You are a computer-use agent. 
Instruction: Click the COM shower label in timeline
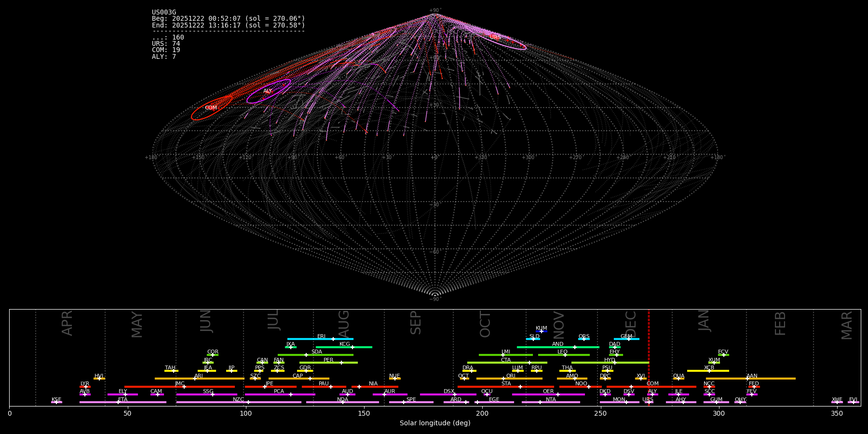pyautogui.click(x=652, y=384)
